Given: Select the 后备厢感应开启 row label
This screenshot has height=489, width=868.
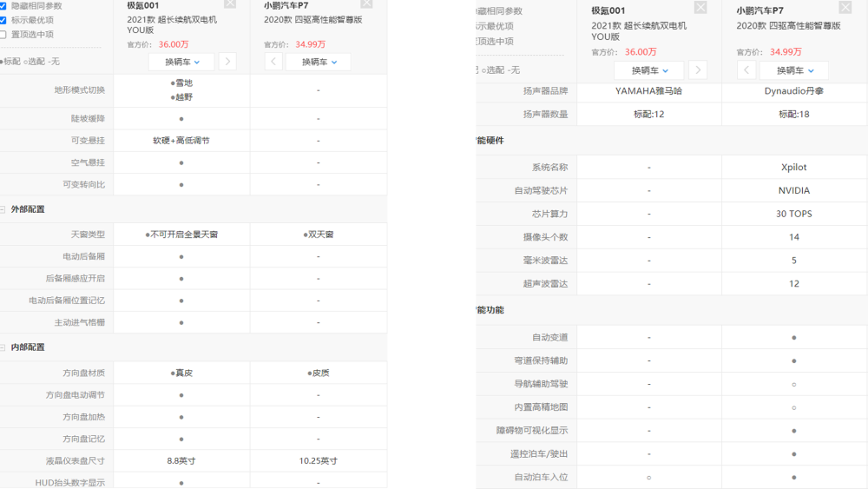Looking at the screenshot, I should (76, 278).
